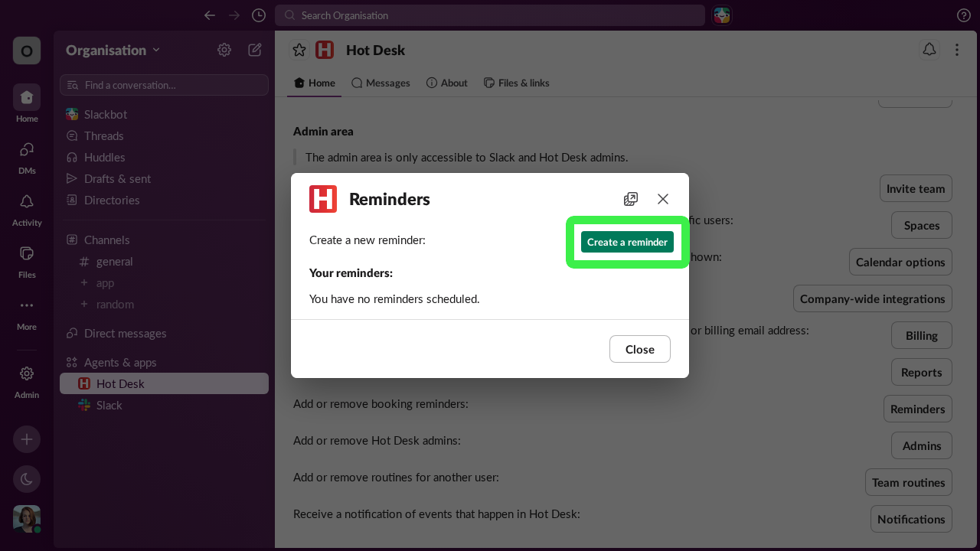
Task: Open workspace settings gear icon
Action: (224, 50)
